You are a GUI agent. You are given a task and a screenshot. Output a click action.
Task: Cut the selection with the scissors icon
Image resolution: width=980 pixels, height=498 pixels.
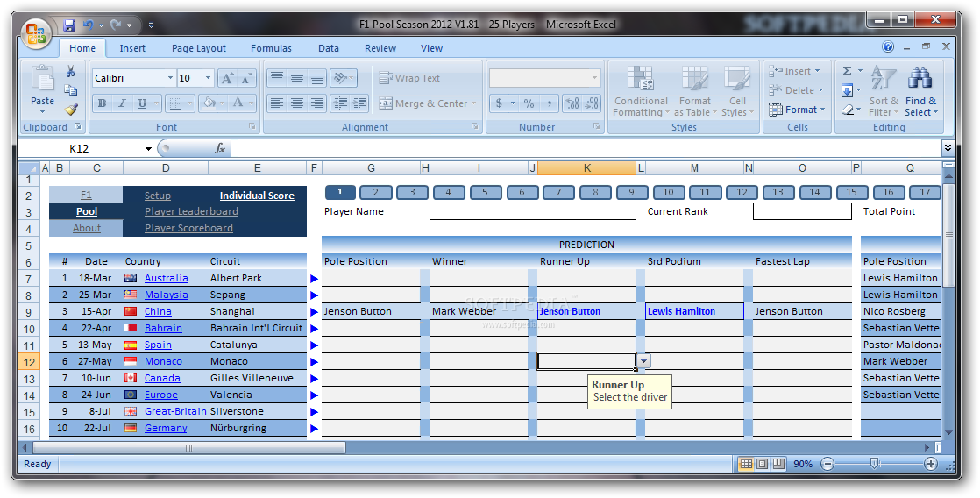(71, 71)
